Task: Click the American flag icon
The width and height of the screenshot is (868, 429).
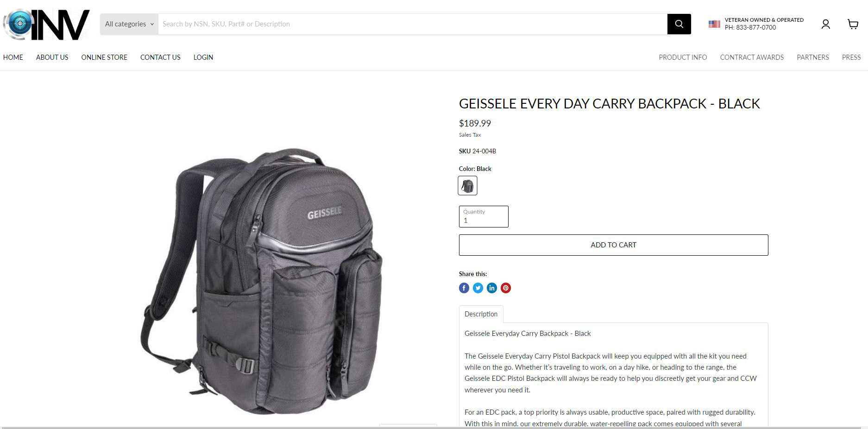Action: point(714,24)
